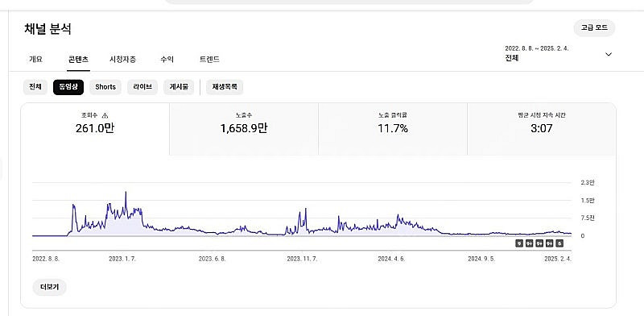The width and height of the screenshot is (644, 316).
Task: Click the 1.5만 y-axis label
Action: tap(588, 201)
